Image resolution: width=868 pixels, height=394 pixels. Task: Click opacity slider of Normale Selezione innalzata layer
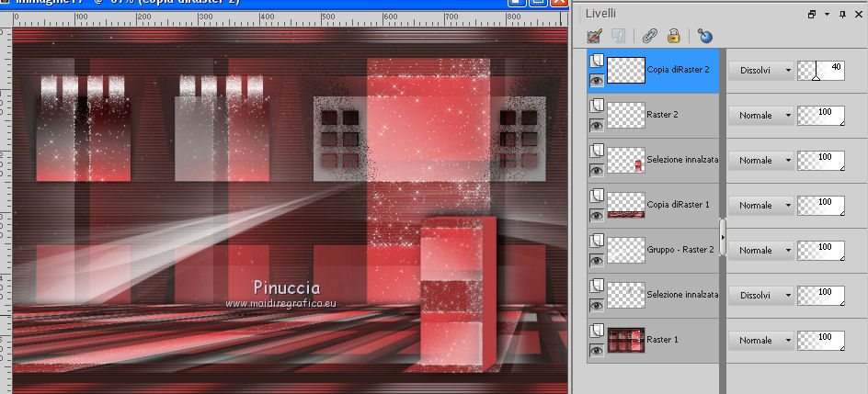[821, 160]
